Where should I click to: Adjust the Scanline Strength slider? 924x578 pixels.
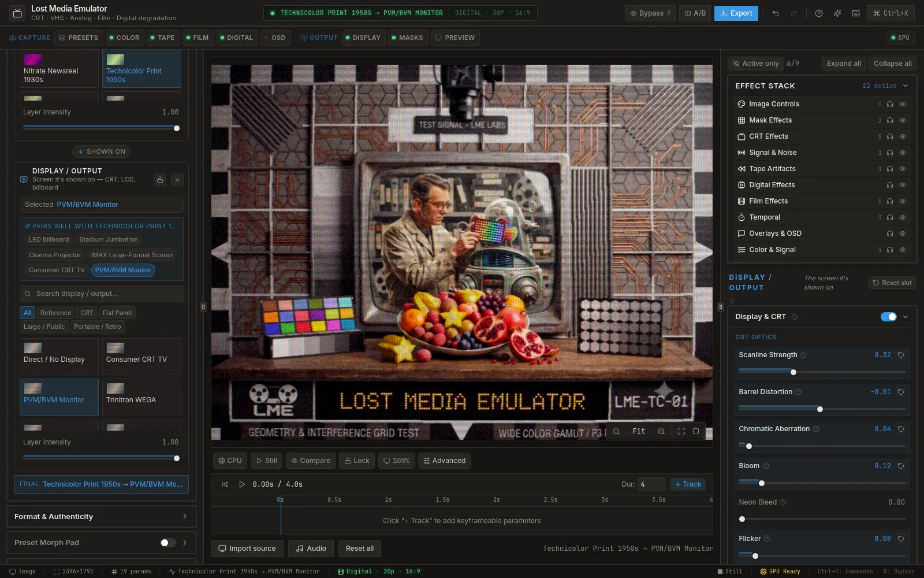(x=822, y=372)
